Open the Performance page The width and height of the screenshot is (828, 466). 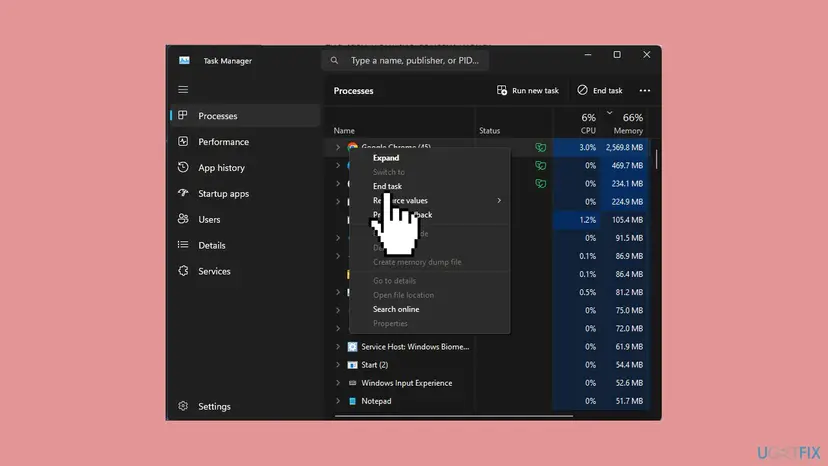223,142
